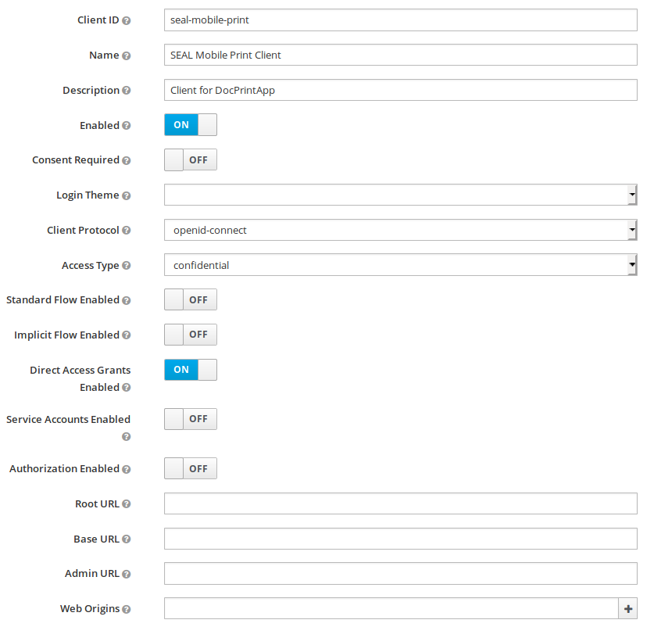Enable the Standard Flow Enabled switch
672x627 pixels.
pos(191,300)
